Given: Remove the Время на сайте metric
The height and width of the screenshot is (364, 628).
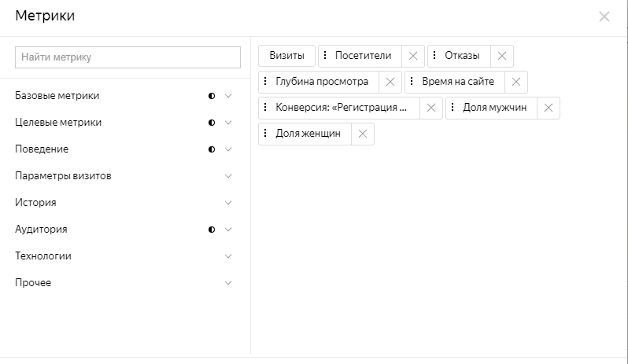Looking at the screenshot, I should [516, 82].
